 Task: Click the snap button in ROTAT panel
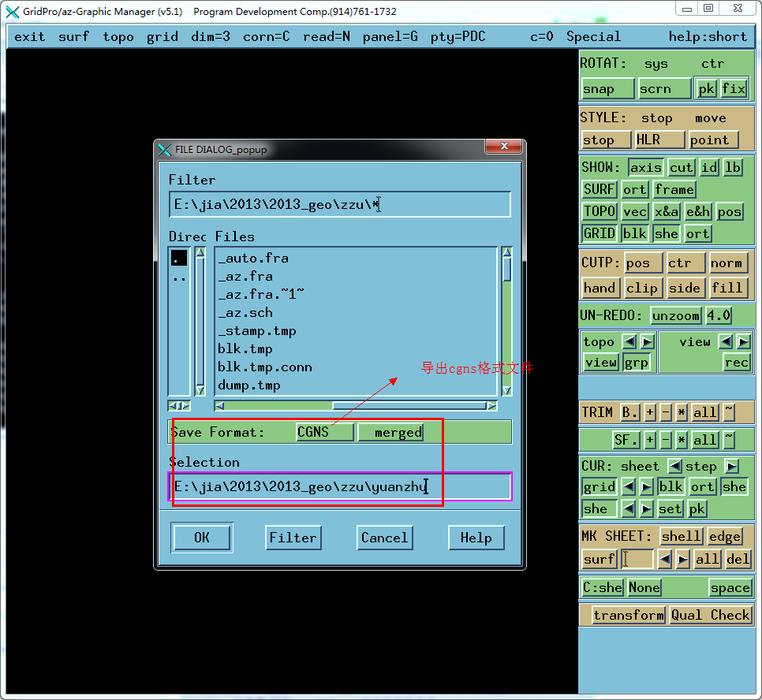pos(607,89)
